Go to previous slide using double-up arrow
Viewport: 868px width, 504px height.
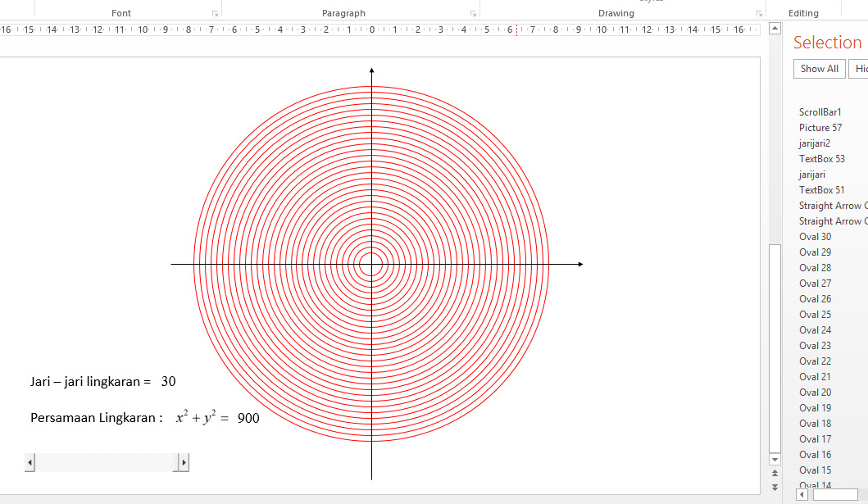775,474
